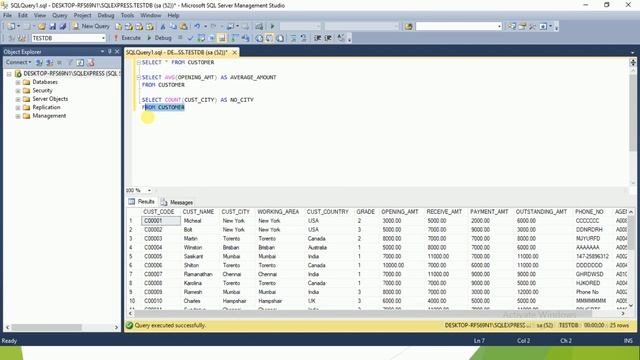This screenshot has height=360, width=640.
Task: Toggle Object Explorer auto-hide pin
Action: 109,51
